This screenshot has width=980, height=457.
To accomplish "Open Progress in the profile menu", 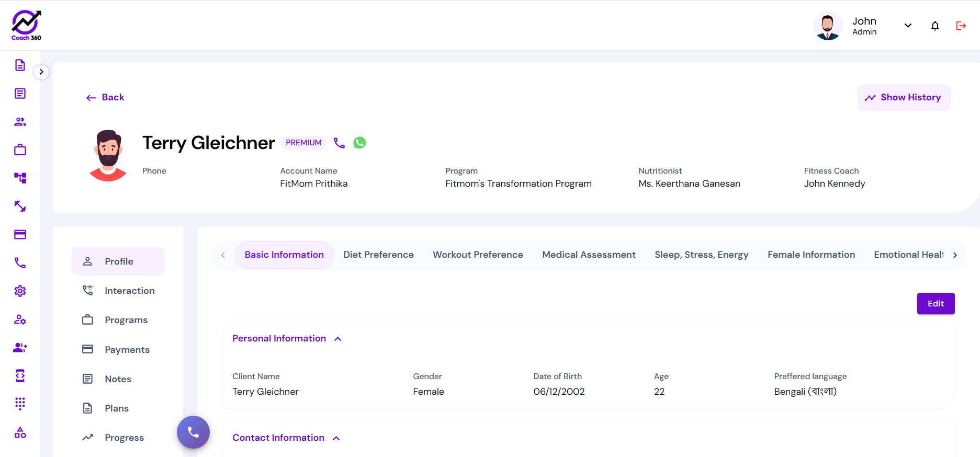I will coord(118,438).
